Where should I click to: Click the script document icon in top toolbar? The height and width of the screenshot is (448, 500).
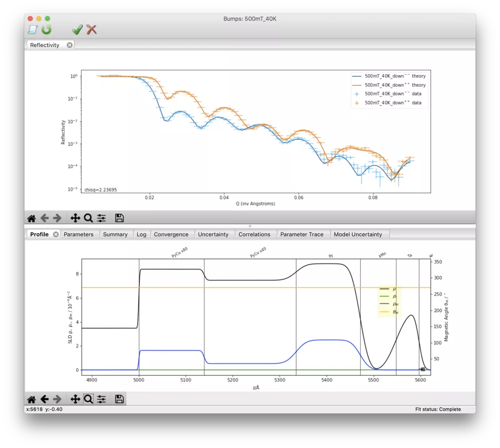32,30
